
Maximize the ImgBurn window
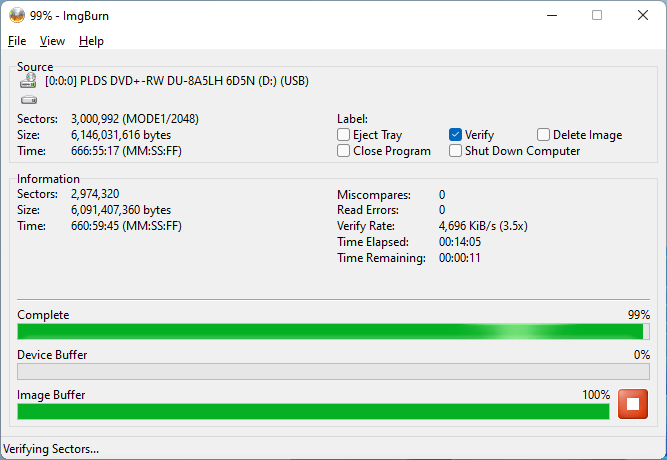click(597, 15)
